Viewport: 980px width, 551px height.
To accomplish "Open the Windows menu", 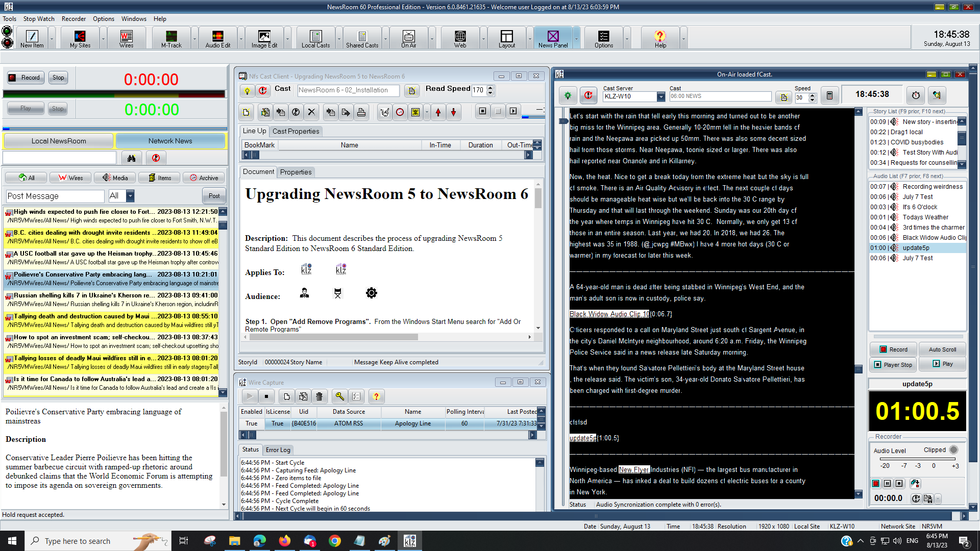I will (x=134, y=19).
